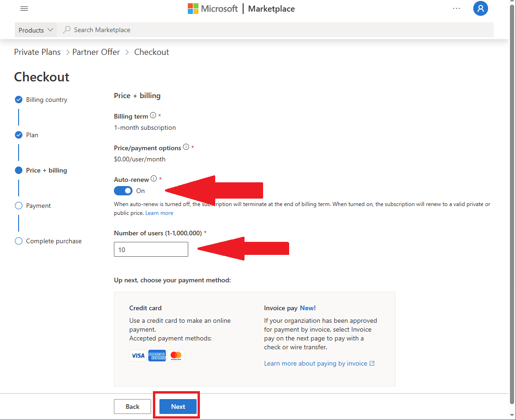This screenshot has height=420, width=516.
Task: Click the scrollbar down arrow
Action: 512,415
